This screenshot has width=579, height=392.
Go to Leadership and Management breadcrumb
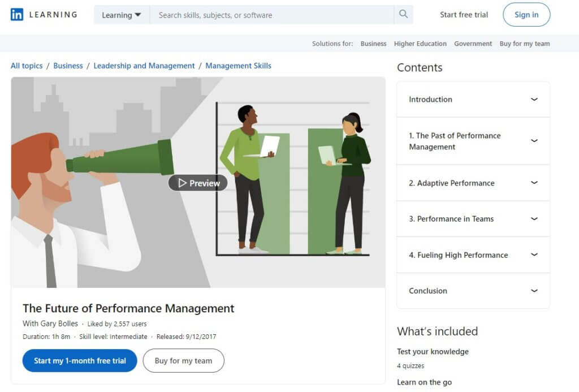[144, 66]
